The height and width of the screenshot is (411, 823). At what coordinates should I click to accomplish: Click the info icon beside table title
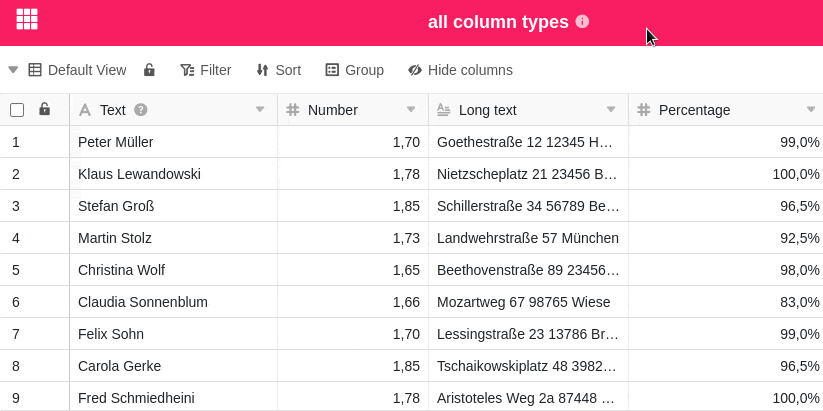[582, 21]
